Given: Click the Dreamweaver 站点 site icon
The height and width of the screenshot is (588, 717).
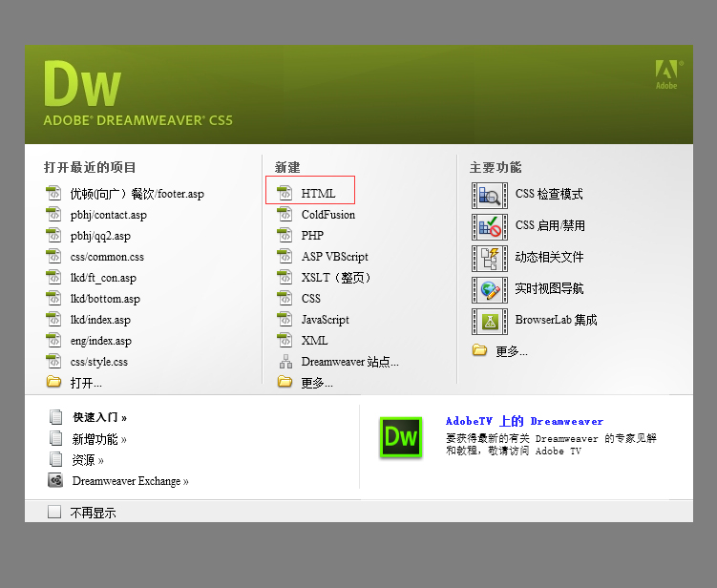Looking at the screenshot, I should 285,362.
